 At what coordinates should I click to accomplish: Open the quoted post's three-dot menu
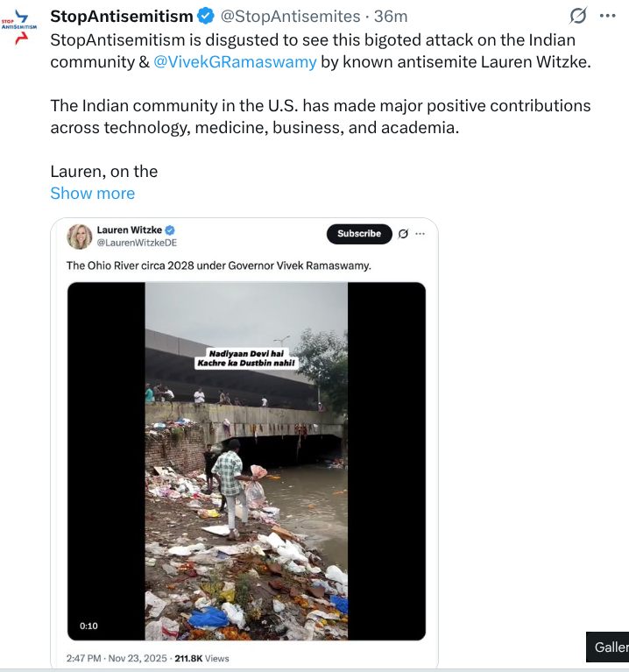click(x=420, y=234)
